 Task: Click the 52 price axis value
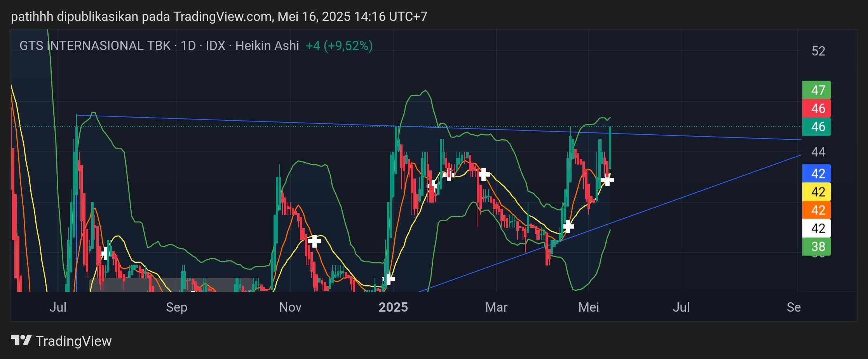[818, 51]
